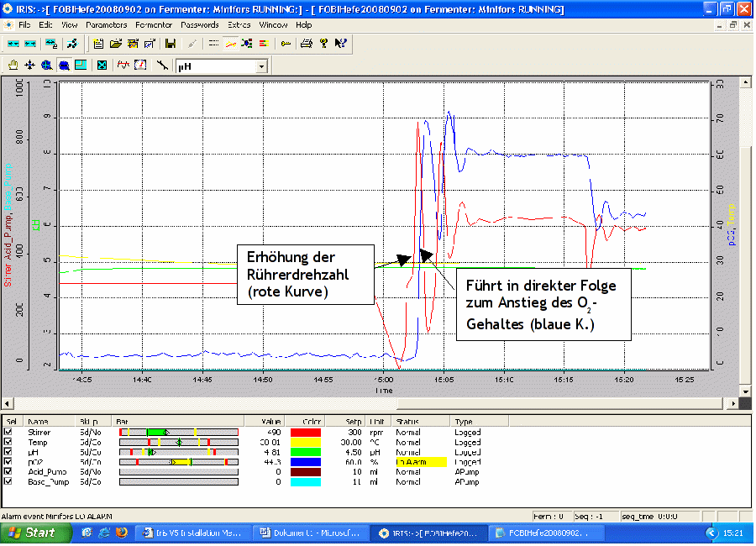Click the blue pO2 color swatch
The image size is (756, 546).
[x=306, y=463]
